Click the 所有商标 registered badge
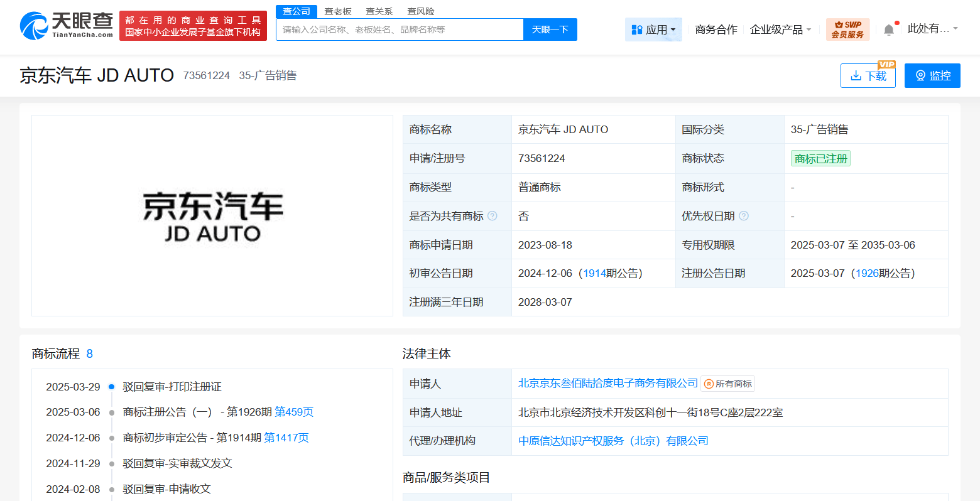Image resolution: width=980 pixels, height=501 pixels. click(728, 384)
